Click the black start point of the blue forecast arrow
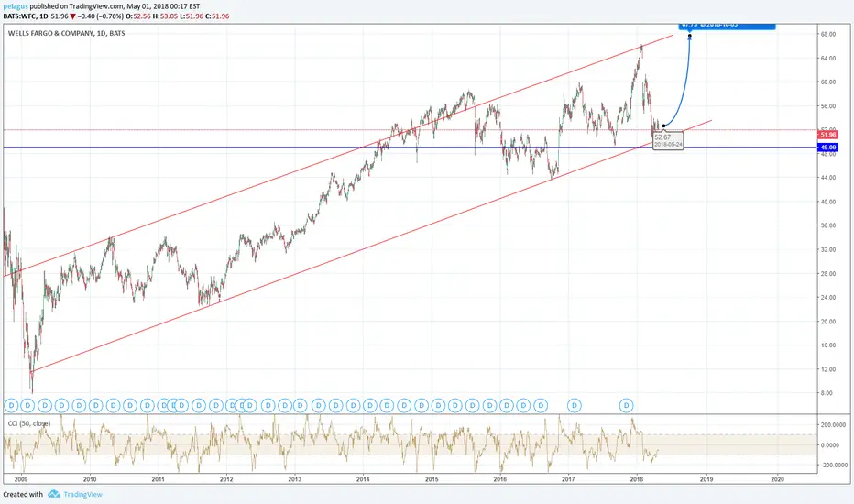 coord(663,126)
